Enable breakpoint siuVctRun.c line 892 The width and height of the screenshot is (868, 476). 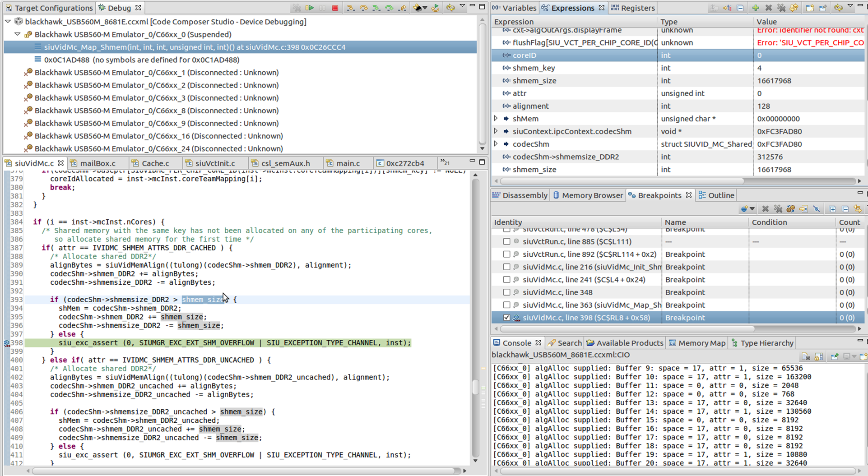pos(507,254)
